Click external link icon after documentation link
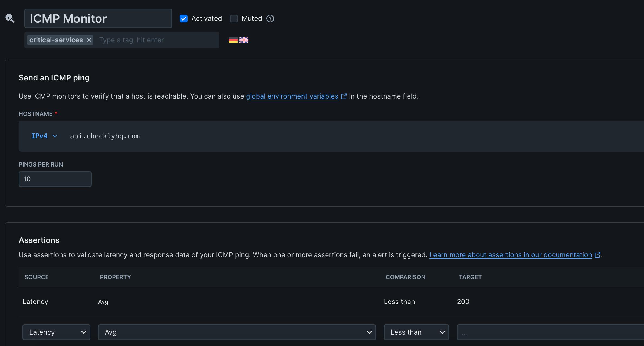The image size is (644, 346). click(x=597, y=255)
